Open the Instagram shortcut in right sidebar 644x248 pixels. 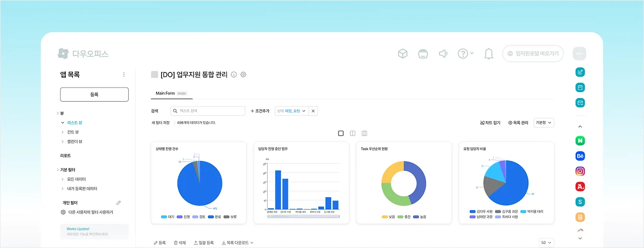[x=580, y=171]
